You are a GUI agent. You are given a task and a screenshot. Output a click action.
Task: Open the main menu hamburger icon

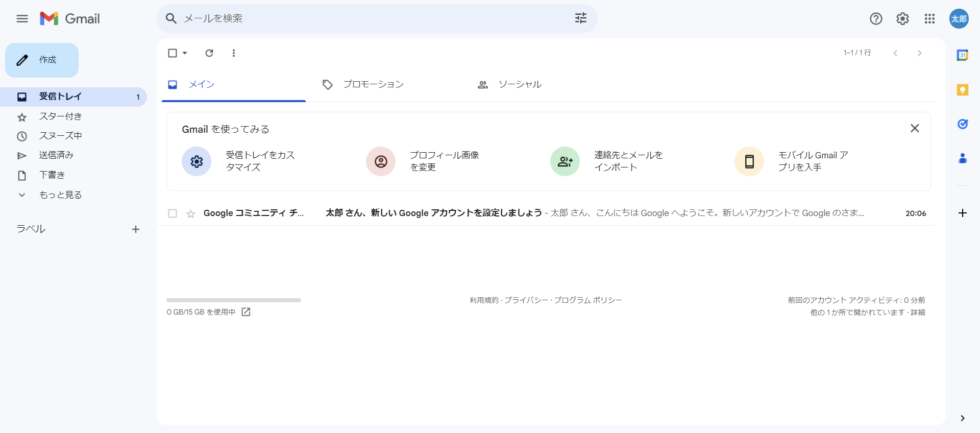[22, 19]
